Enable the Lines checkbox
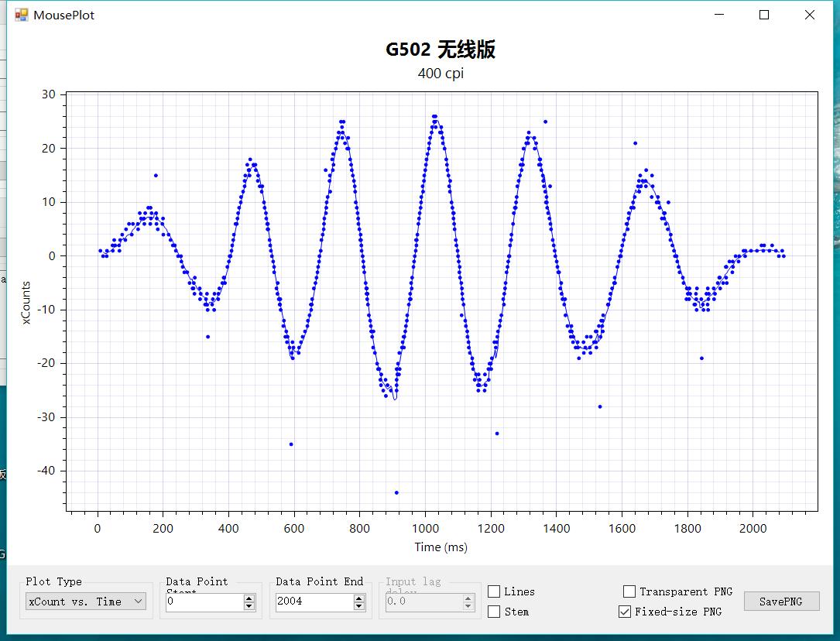 [x=494, y=591]
